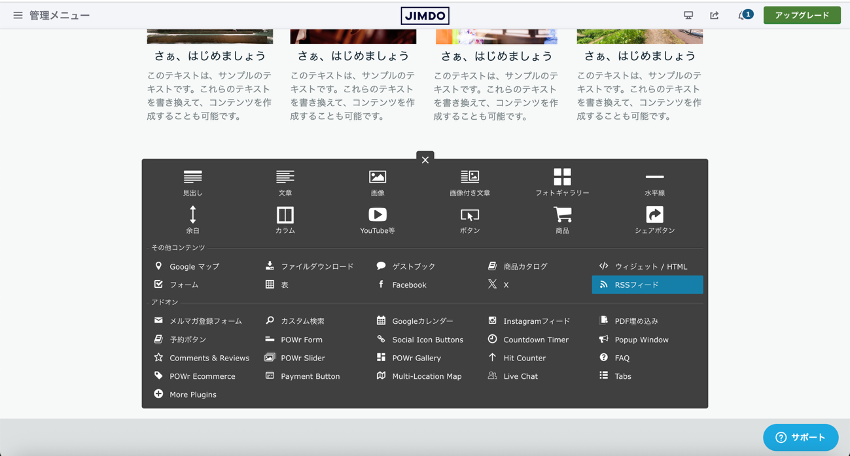850x456 pixels.
Task: Add the Payment Button add-on
Action: tap(302, 376)
